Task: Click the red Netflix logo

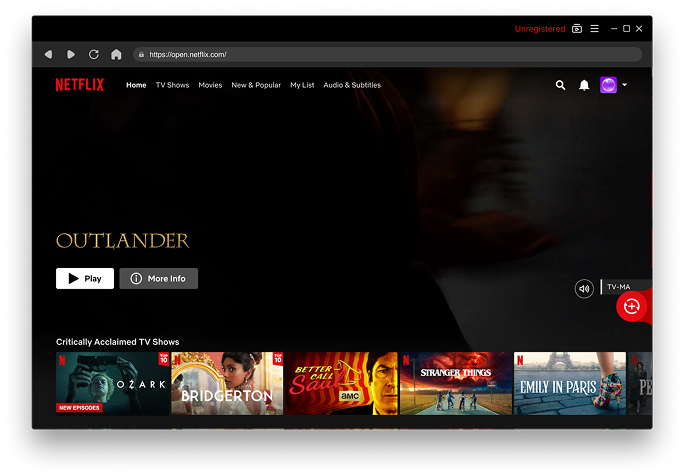Action: [80, 85]
